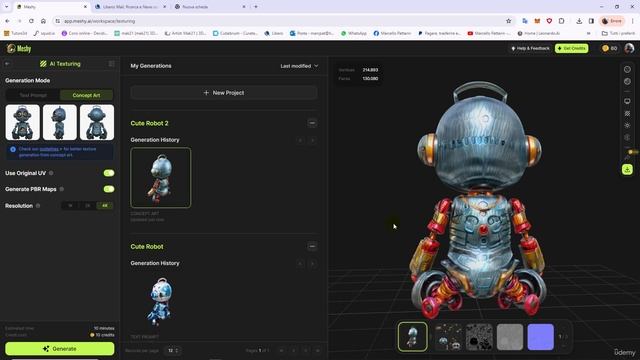The height and width of the screenshot is (360, 640).
Task: Click the sun lighting icon in viewport toolbar
Action: click(627, 125)
